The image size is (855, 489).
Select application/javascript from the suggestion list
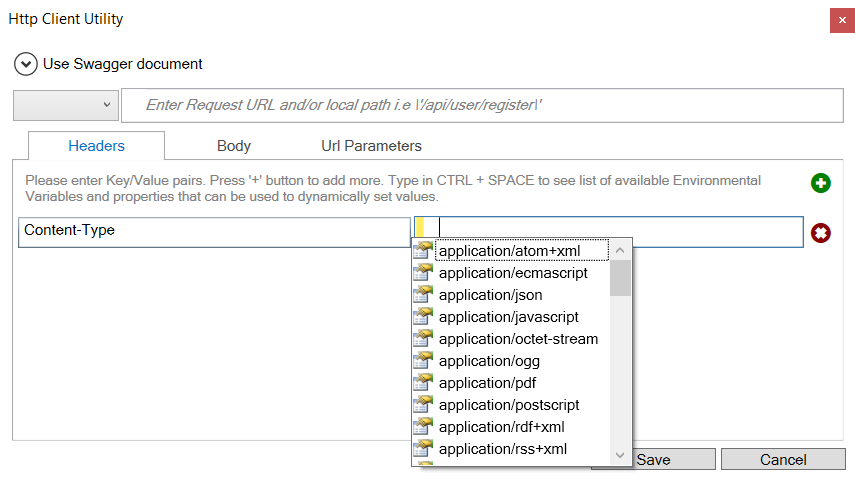click(x=508, y=317)
